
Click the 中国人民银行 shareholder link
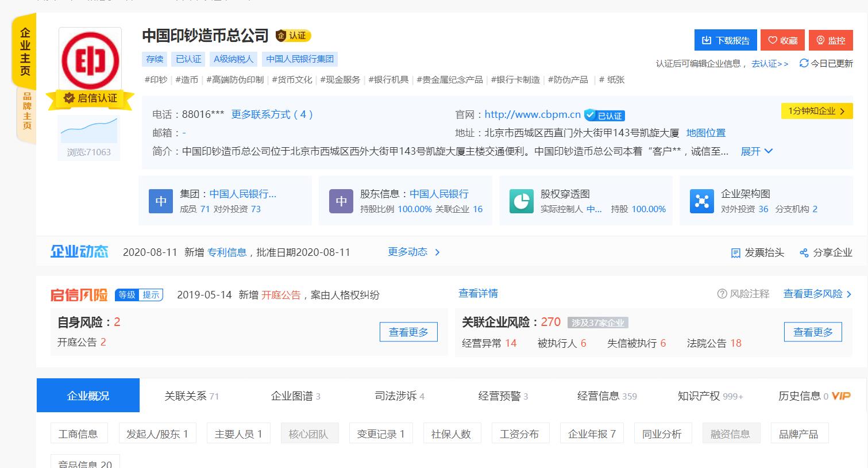[x=439, y=194]
